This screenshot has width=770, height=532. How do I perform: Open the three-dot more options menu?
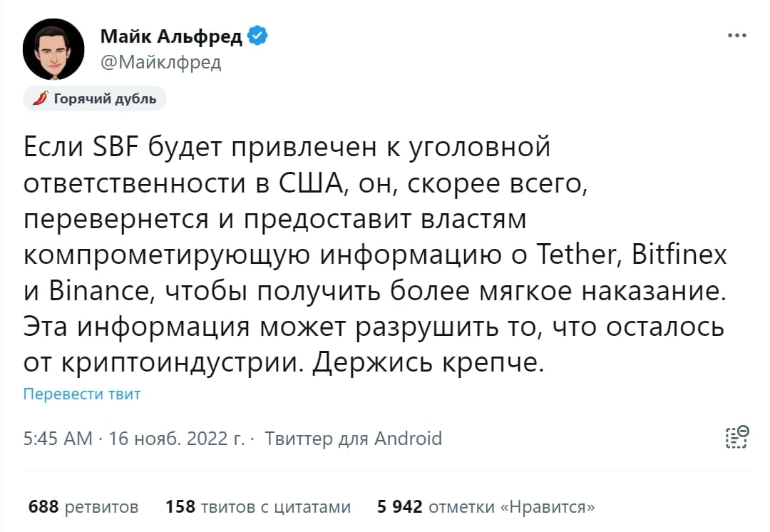(736, 35)
